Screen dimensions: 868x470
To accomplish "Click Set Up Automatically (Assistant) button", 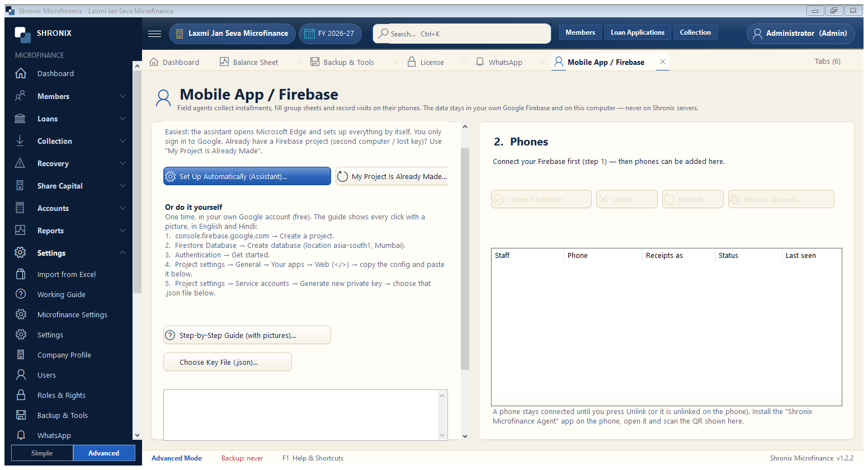I will [x=247, y=176].
